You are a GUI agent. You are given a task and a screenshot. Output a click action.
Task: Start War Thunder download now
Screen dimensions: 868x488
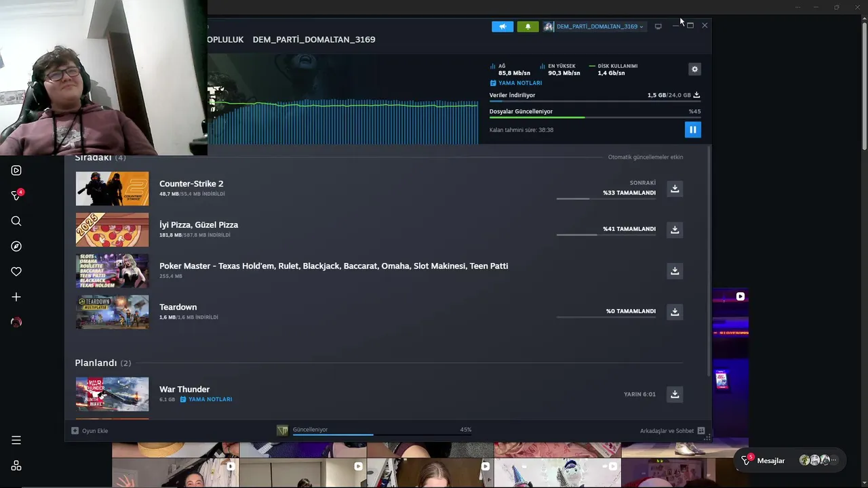pos(675,394)
